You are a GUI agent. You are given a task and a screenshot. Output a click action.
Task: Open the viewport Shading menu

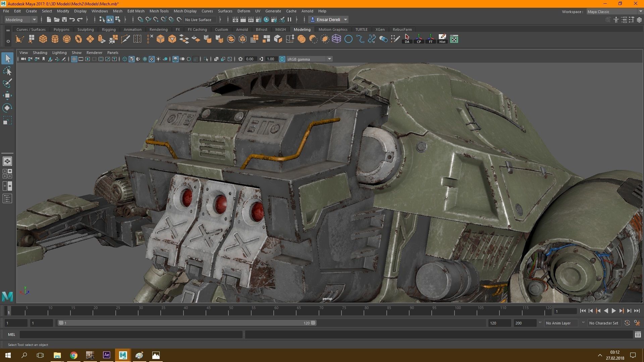pyautogui.click(x=40, y=53)
